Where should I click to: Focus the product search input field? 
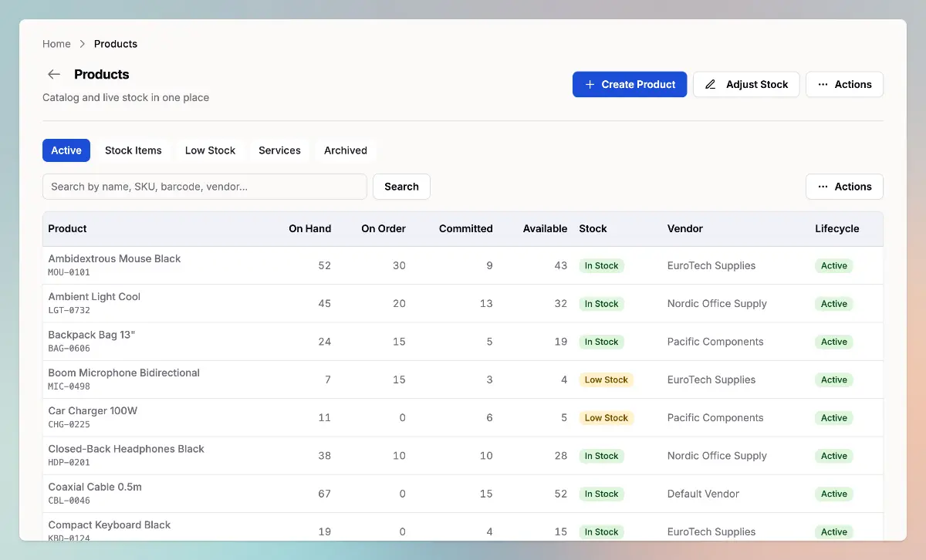point(204,187)
